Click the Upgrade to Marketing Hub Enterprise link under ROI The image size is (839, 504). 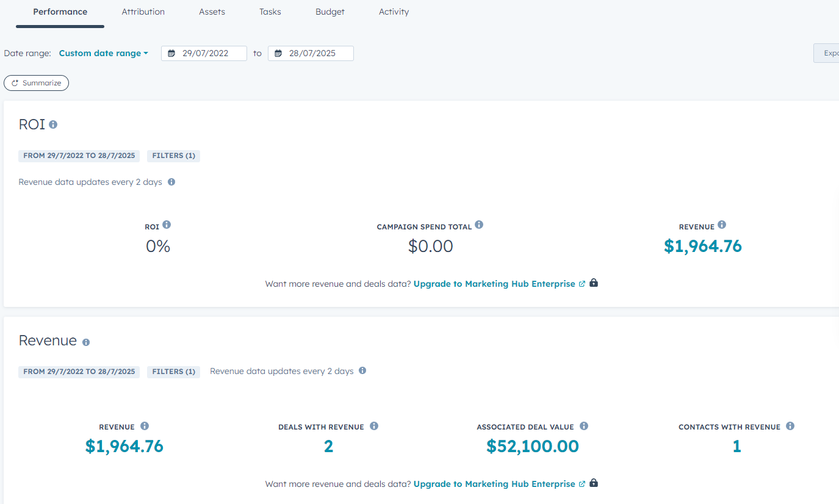coord(494,284)
